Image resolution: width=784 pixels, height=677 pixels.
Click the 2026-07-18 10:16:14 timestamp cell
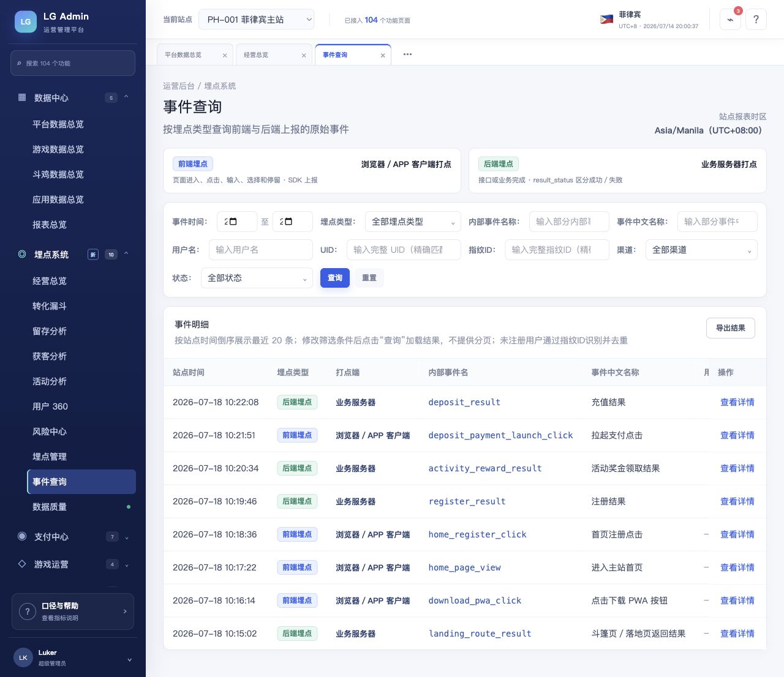coord(214,600)
